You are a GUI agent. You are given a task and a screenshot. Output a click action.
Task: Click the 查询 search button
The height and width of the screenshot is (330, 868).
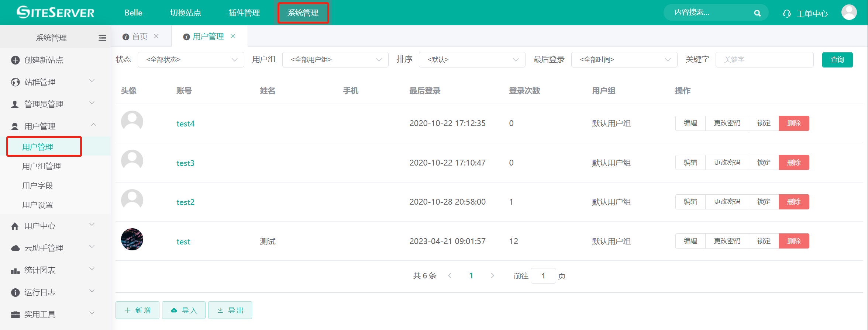click(837, 60)
